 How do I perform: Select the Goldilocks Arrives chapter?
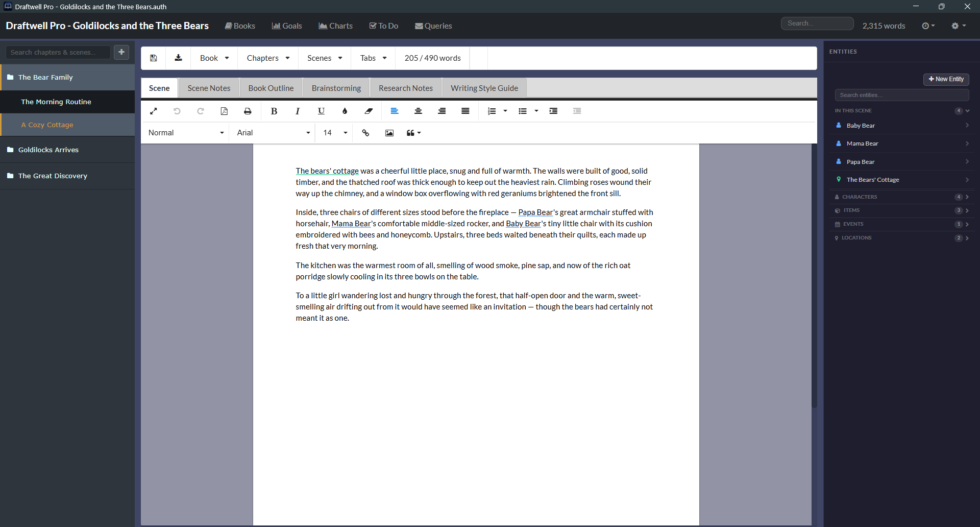(67, 150)
